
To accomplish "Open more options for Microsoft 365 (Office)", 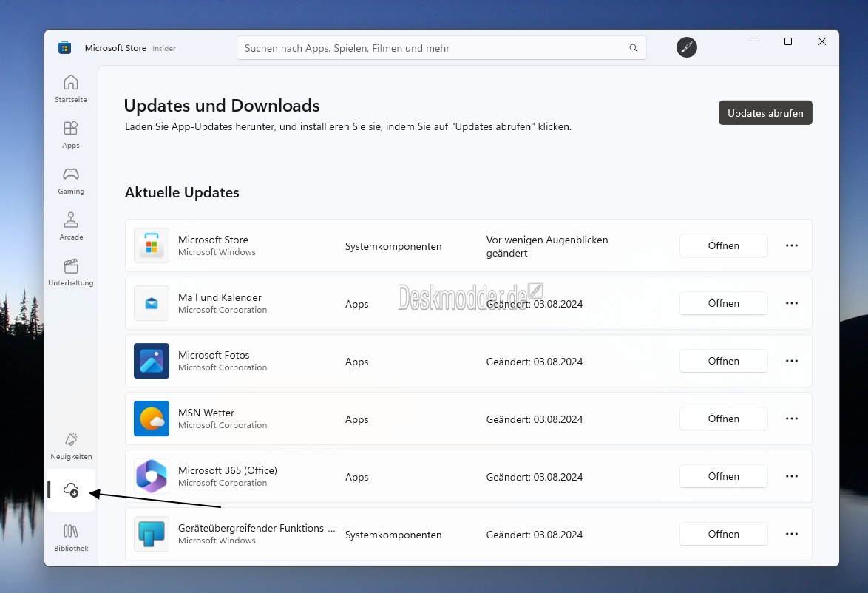I will click(x=792, y=476).
